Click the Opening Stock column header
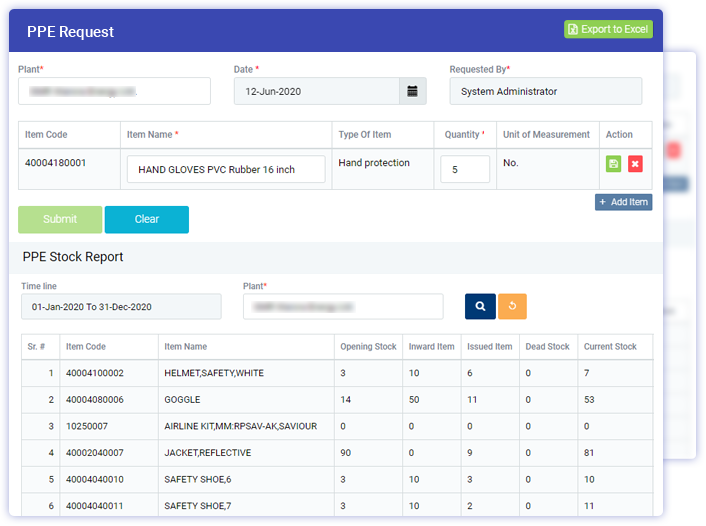This screenshot has width=706, height=526. pos(368,347)
